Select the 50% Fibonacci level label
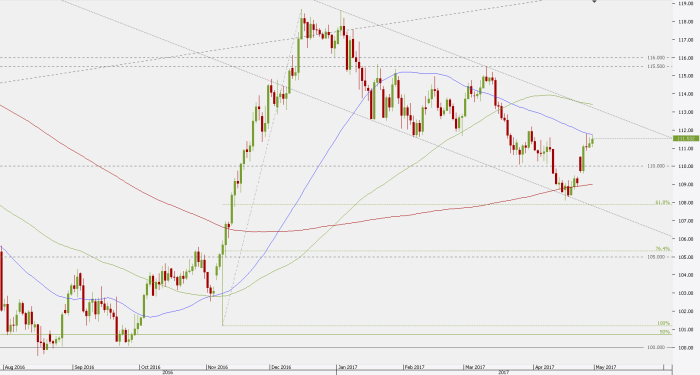Screen dimensions: 700x375 pyautogui.click(x=665, y=332)
